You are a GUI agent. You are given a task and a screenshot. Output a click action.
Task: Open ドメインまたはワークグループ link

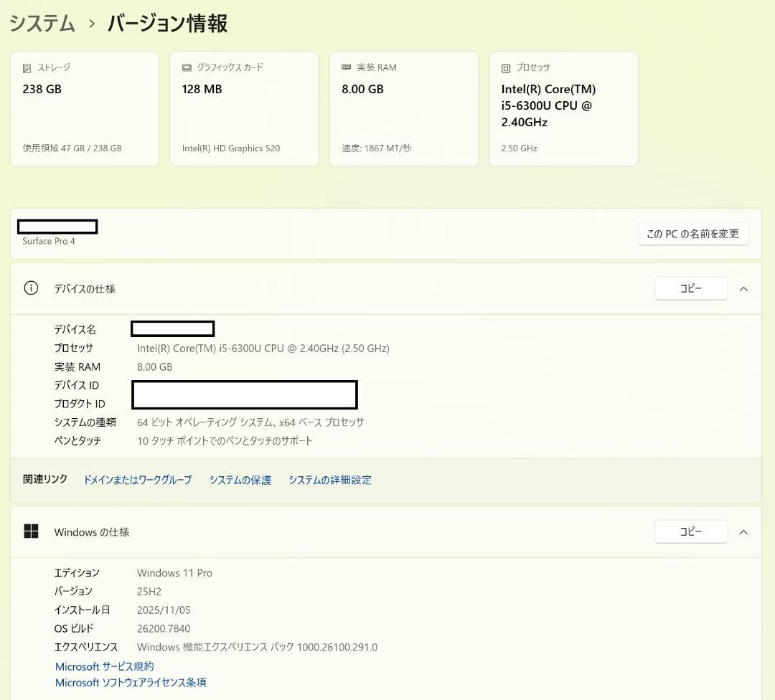[137, 480]
